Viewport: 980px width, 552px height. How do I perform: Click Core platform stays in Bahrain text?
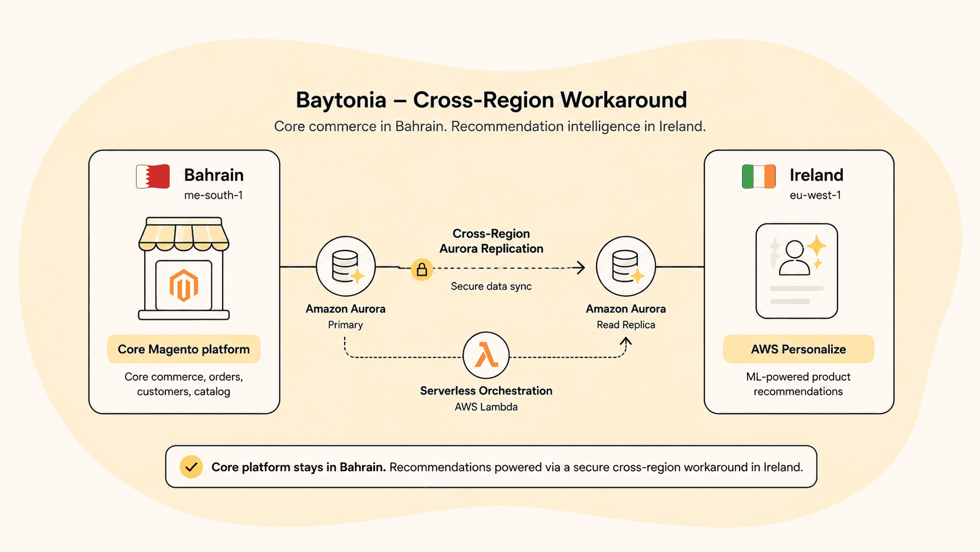pyautogui.click(x=298, y=467)
